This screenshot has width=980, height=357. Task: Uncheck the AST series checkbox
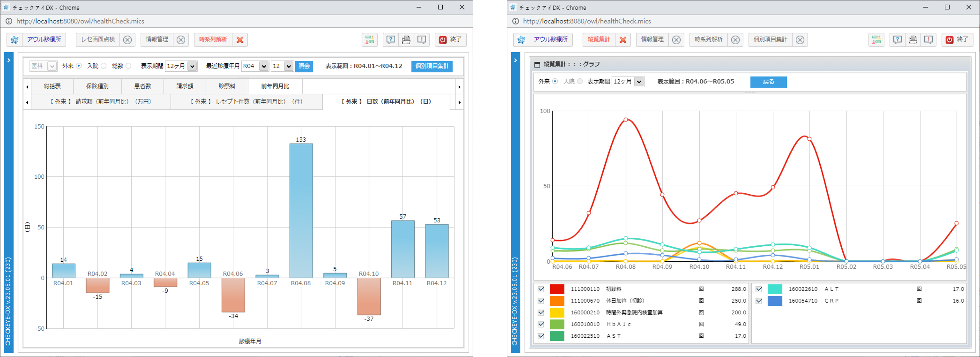541,336
